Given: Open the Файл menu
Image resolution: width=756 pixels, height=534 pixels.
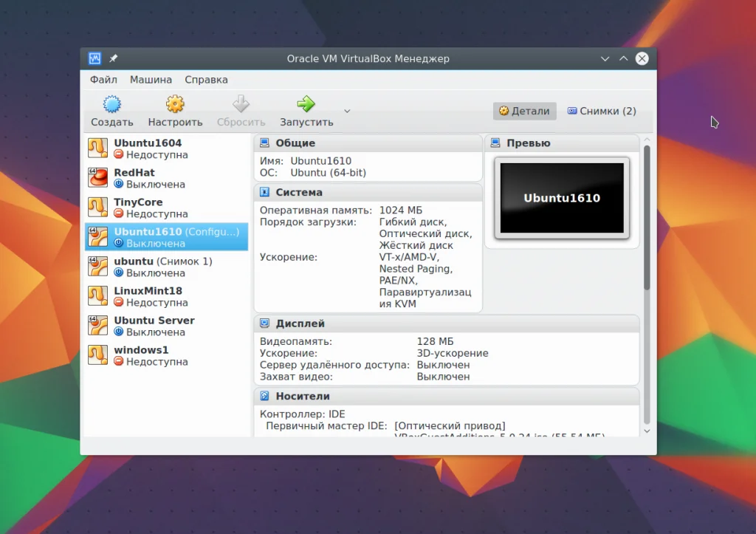Looking at the screenshot, I should point(103,80).
